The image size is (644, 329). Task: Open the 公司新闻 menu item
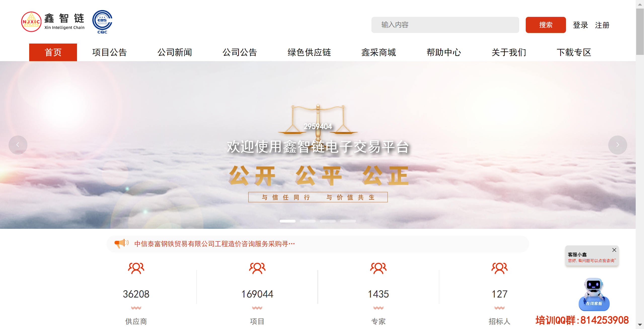(x=175, y=52)
